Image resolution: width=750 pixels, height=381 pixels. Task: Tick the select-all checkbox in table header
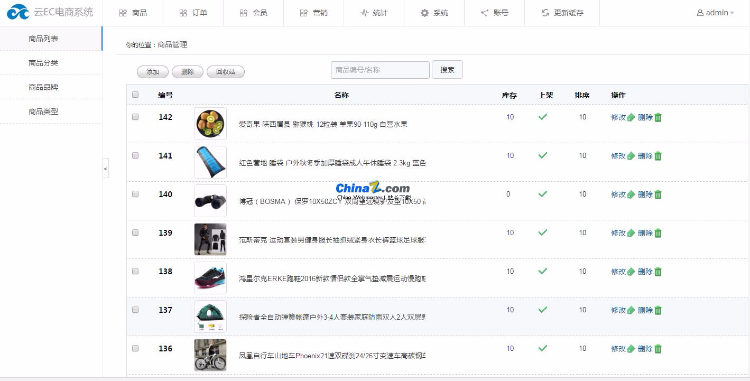pyautogui.click(x=135, y=95)
